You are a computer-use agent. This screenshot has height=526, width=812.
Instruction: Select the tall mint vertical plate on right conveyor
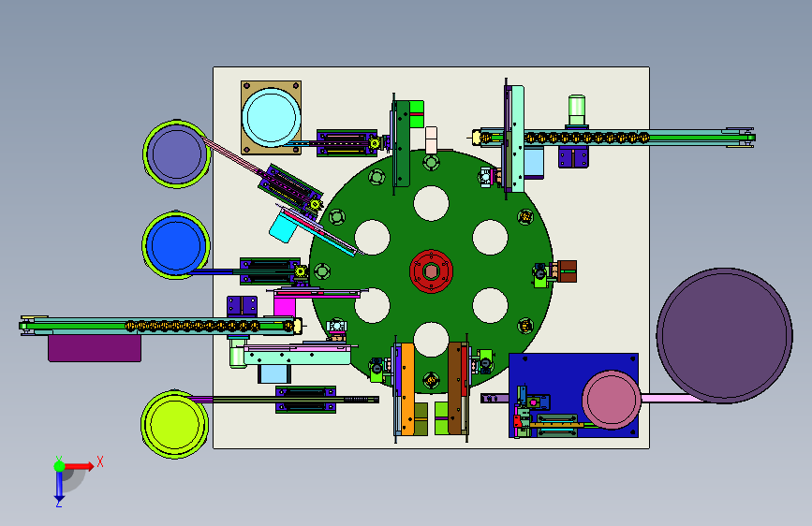517,139
